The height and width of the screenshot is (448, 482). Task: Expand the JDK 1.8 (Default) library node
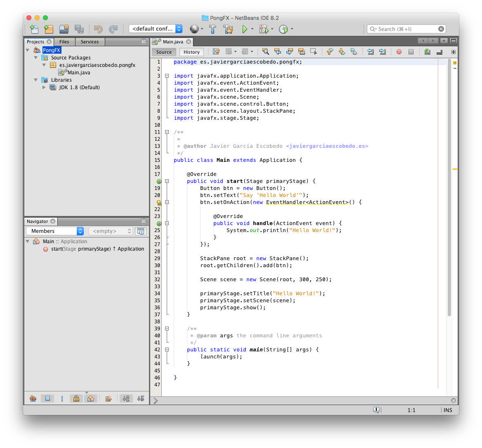(44, 87)
